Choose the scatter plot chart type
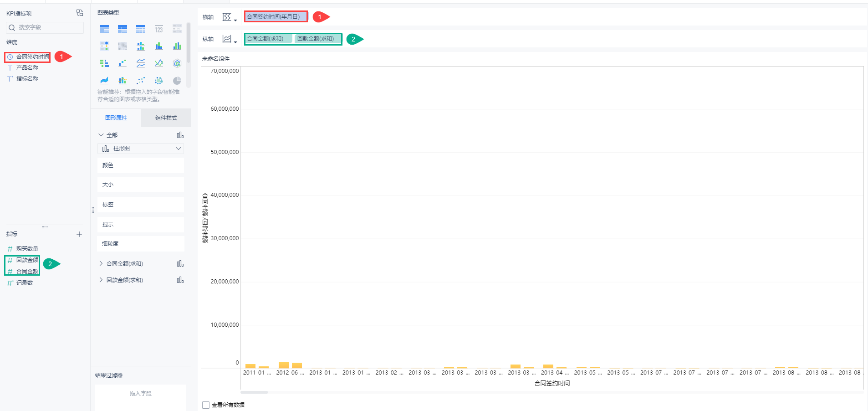 (141, 81)
